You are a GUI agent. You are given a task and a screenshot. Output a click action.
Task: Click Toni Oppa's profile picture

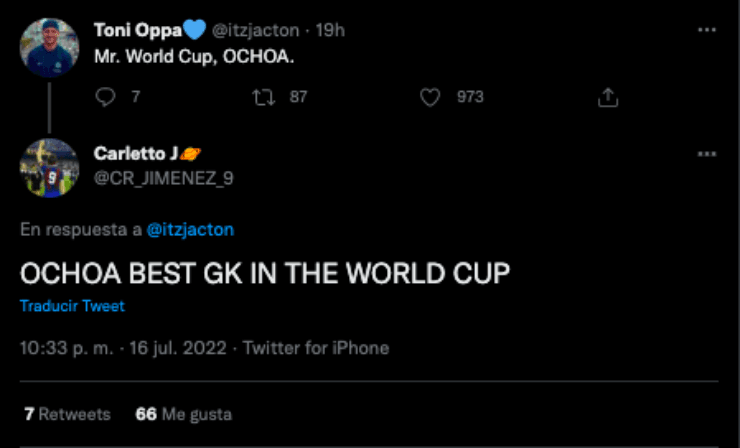(x=49, y=47)
